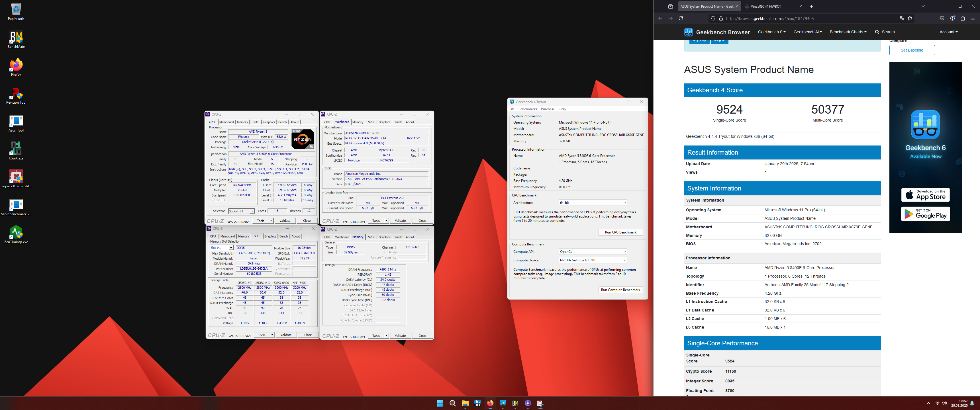Open the File menu in Geekbench 4 Tryout
This screenshot has width=980, height=410.
[512, 109]
